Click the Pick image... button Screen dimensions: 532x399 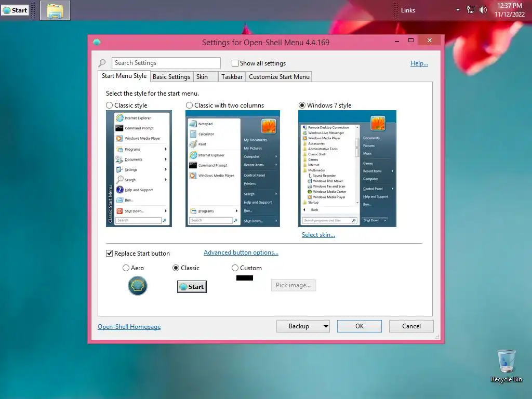tap(293, 285)
